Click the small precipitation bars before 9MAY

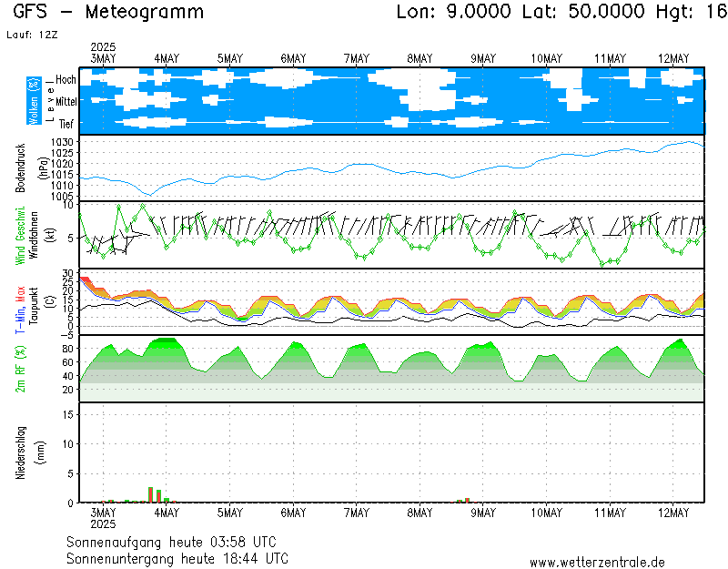(464, 500)
